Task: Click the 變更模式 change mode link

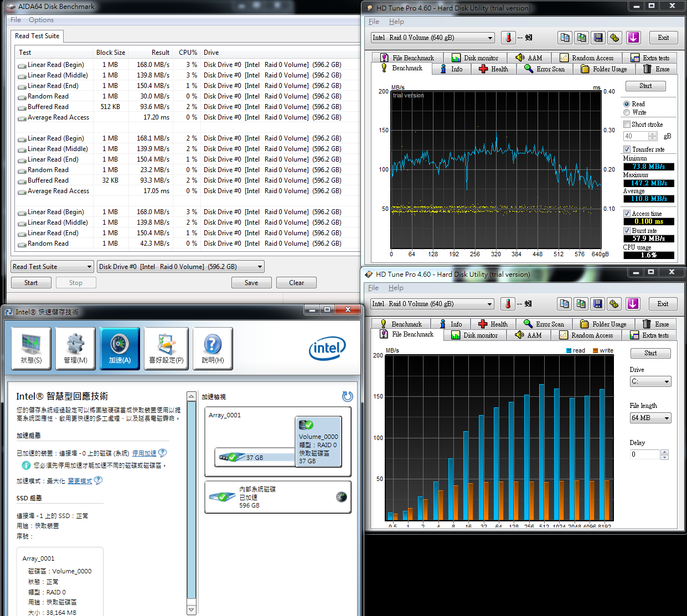Action: (x=80, y=481)
